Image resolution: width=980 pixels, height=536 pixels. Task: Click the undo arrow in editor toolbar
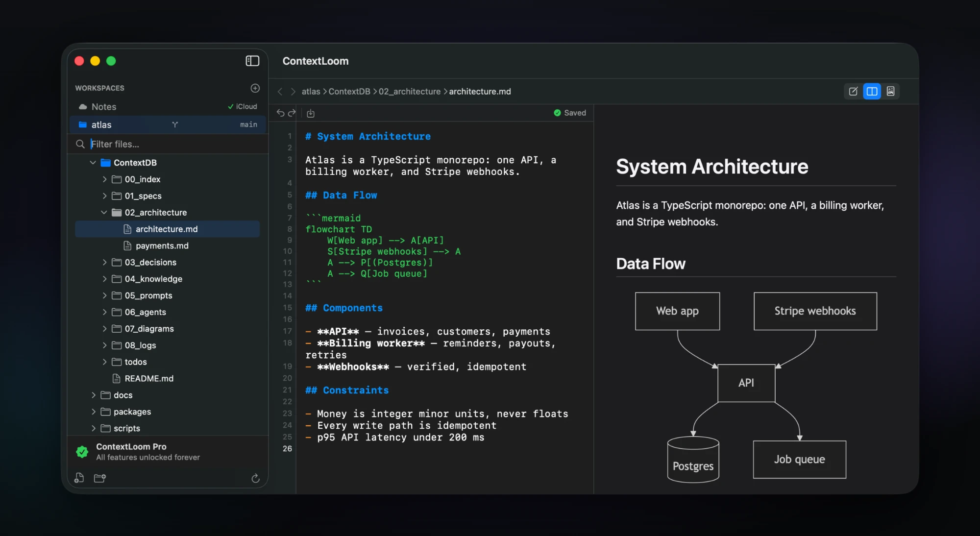(280, 113)
